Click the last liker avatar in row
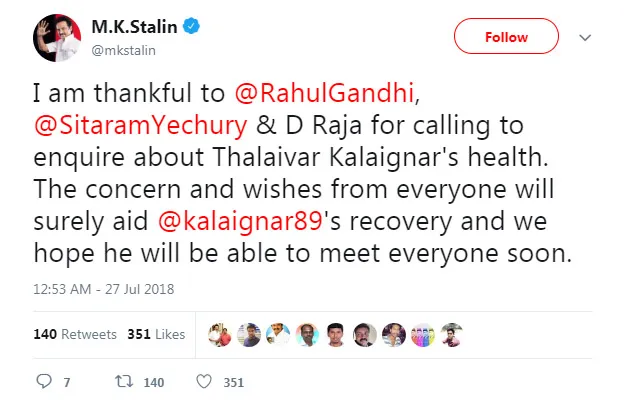The height and width of the screenshot is (408, 624). (452, 335)
